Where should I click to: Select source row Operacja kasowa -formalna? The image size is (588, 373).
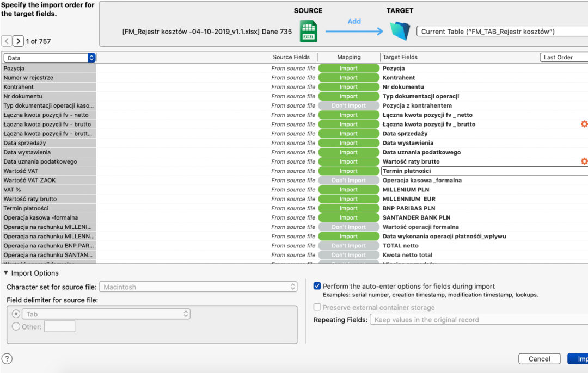tap(49, 217)
